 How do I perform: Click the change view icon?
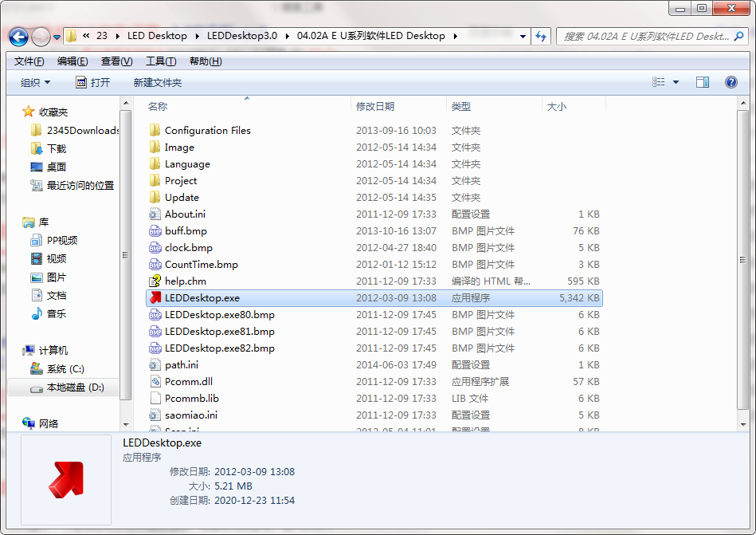pyautogui.click(x=659, y=82)
